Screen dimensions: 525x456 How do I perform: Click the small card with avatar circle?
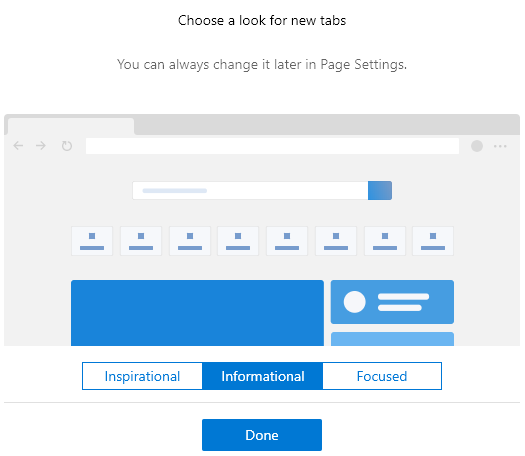tap(392, 302)
